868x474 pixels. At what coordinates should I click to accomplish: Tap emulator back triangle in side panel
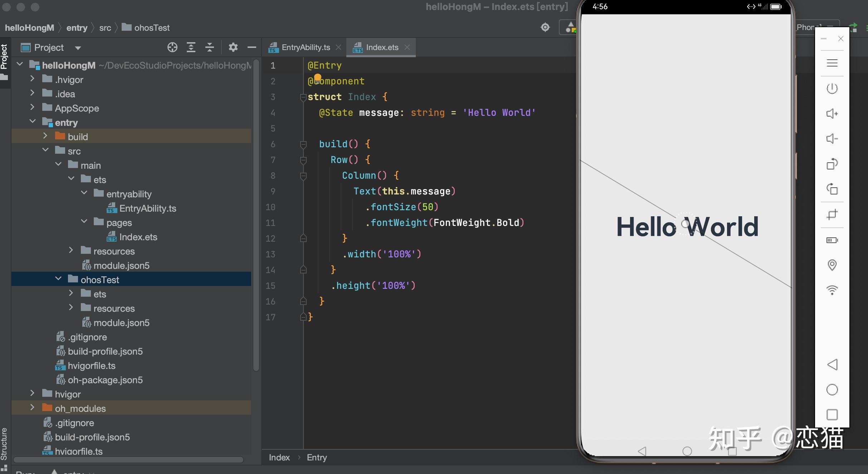(832, 365)
